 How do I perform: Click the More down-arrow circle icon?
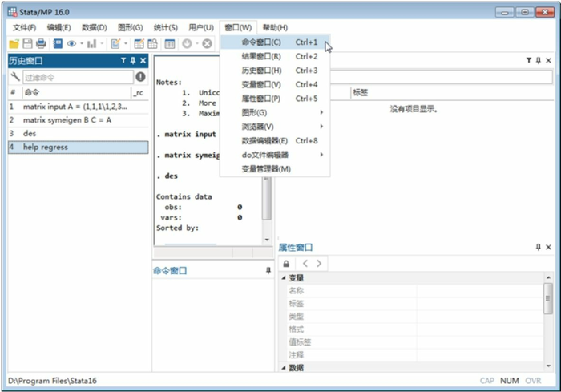(187, 43)
